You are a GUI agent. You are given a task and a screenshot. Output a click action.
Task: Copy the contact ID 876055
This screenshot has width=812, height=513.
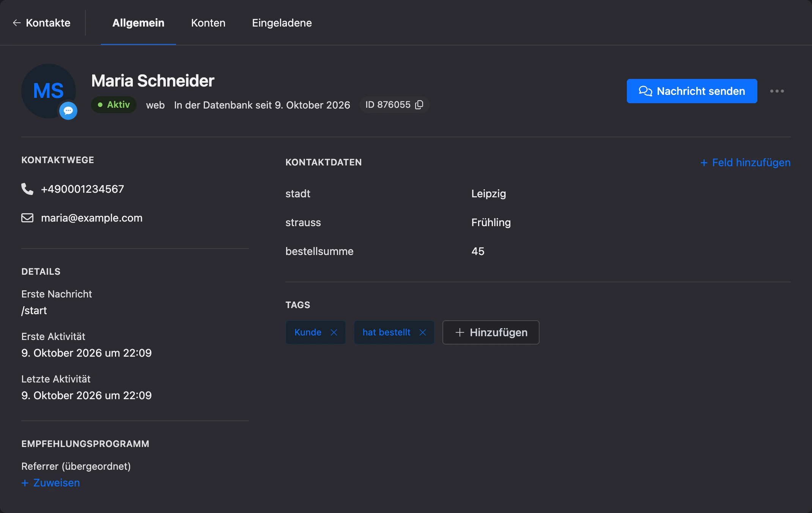419,105
